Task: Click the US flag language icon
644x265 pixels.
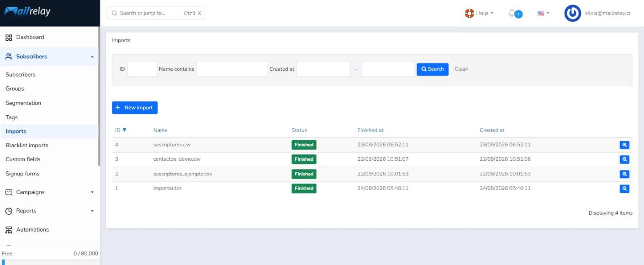Action: click(x=541, y=13)
